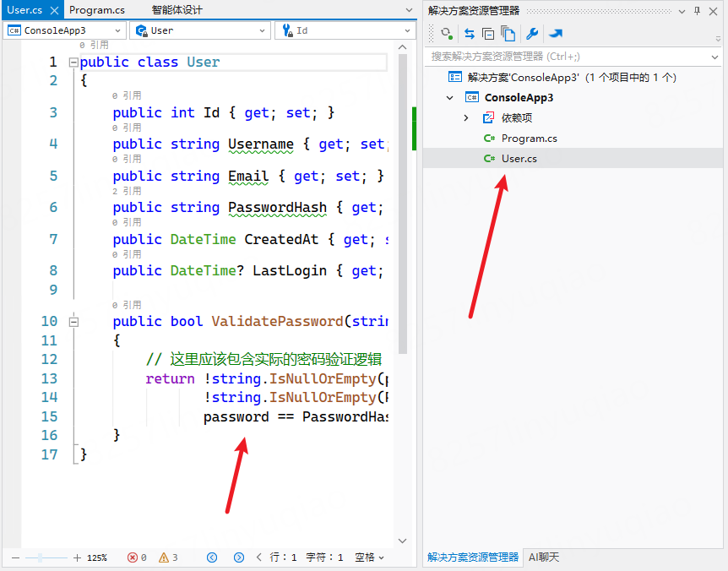The image size is (728, 571).
Task: Switch to the AI聊天 tab
Action: (x=544, y=557)
